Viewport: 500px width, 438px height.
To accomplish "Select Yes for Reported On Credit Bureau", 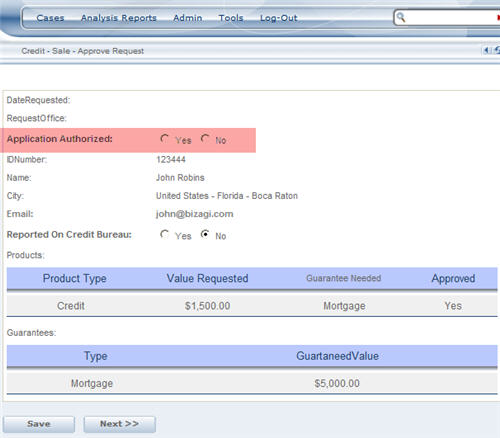I will click(x=164, y=234).
